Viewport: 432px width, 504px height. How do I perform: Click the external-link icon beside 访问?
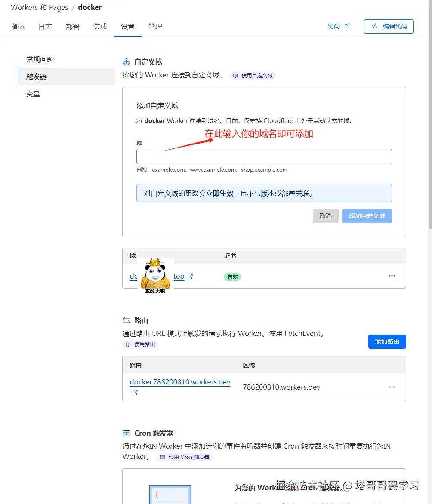[x=347, y=26]
